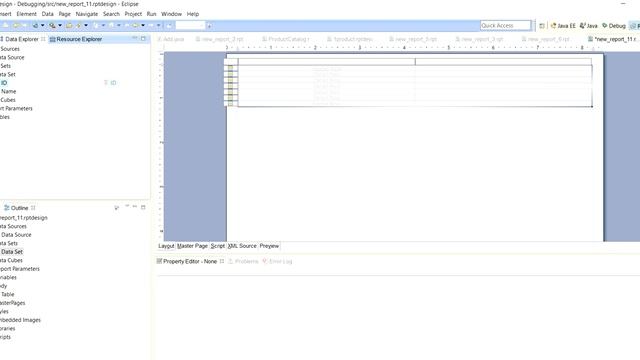The width and height of the screenshot is (640, 360).
Task: Open the Window menu
Action: 171,14
